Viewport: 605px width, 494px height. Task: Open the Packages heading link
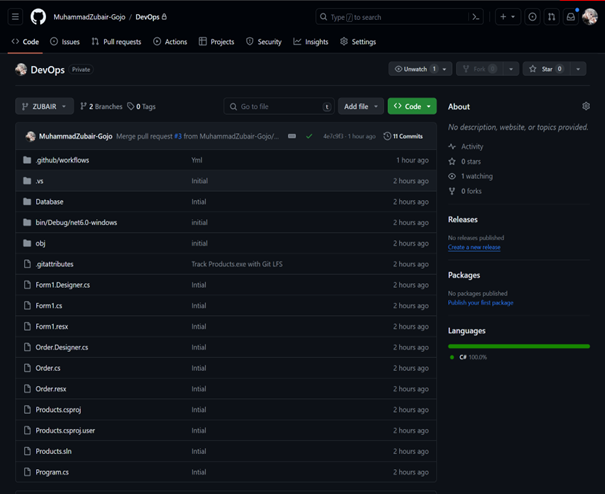(464, 275)
